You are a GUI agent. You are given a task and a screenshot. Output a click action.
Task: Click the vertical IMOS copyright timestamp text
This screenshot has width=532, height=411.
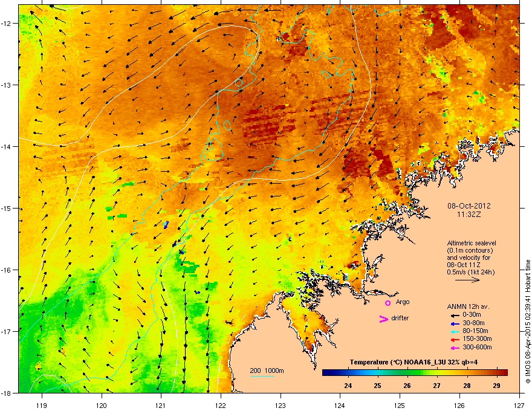point(528,322)
